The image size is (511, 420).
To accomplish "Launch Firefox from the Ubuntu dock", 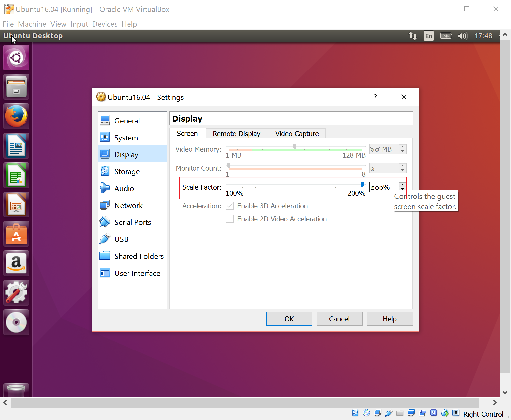I will 16,116.
